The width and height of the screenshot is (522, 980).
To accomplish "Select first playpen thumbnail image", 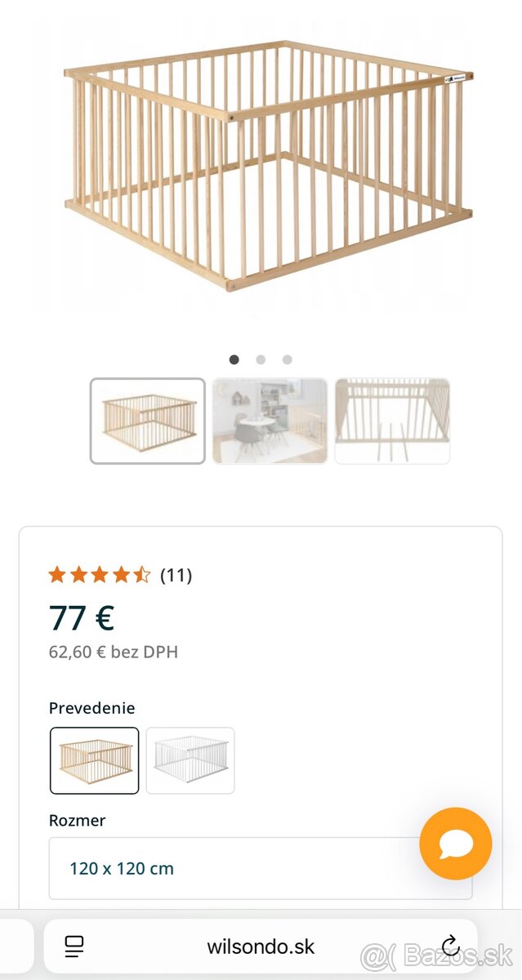I will click(x=147, y=421).
